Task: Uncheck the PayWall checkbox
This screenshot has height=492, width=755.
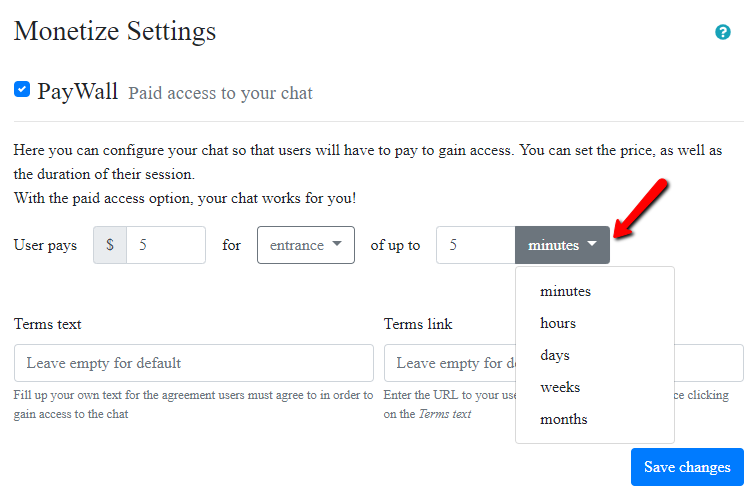Action: tap(22, 90)
